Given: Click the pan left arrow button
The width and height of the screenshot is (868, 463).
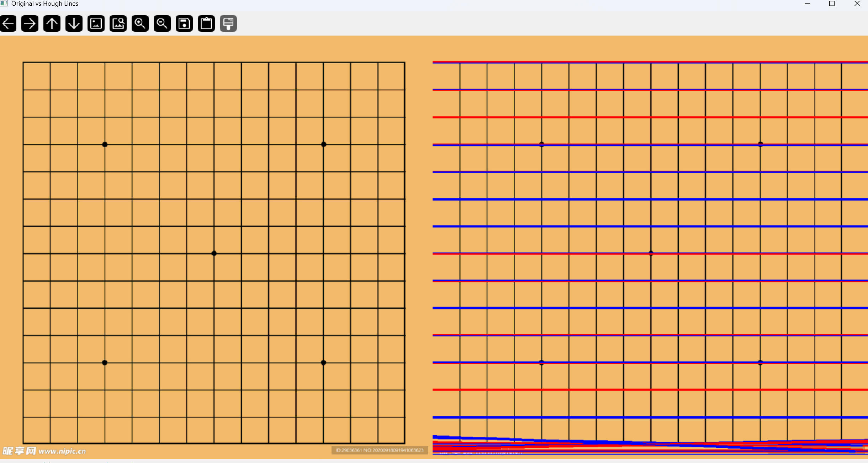Looking at the screenshot, I should point(8,23).
